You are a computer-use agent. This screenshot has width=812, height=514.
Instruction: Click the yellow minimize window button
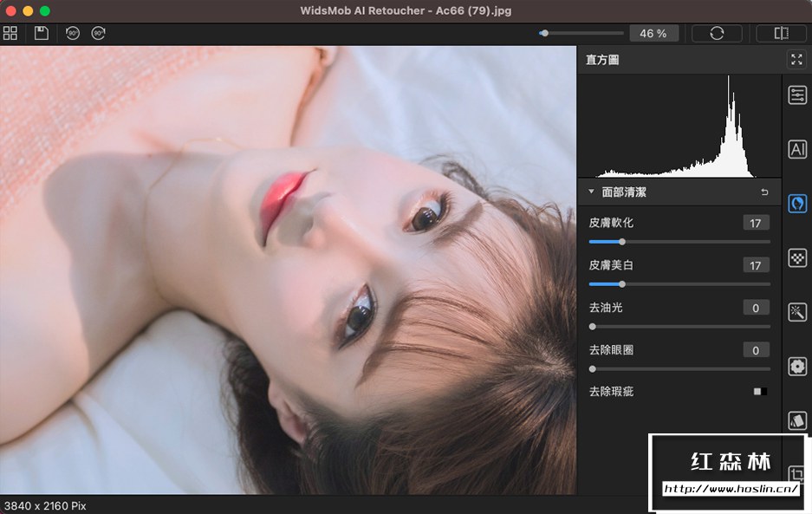[x=28, y=11]
